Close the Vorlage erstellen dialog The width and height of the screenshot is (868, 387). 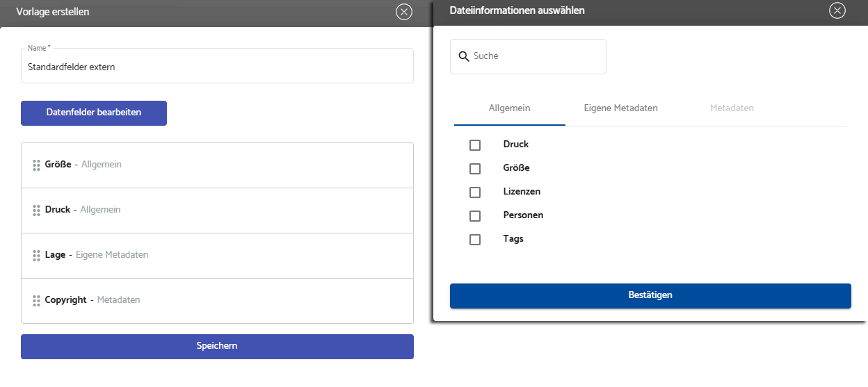[404, 12]
